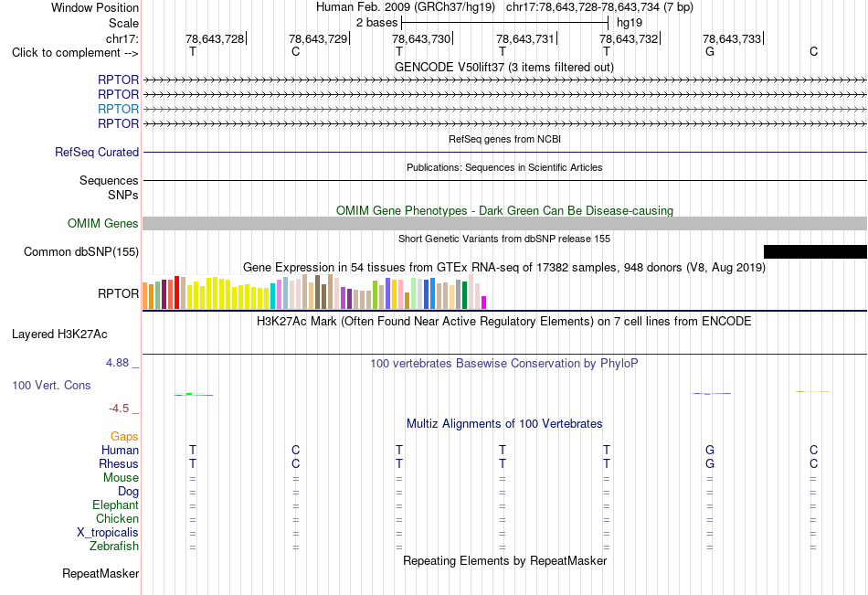Click the RPTOR label beside the GTEx expression chart
The height and width of the screenshot is (595, 868).
(x=118, y=293)
